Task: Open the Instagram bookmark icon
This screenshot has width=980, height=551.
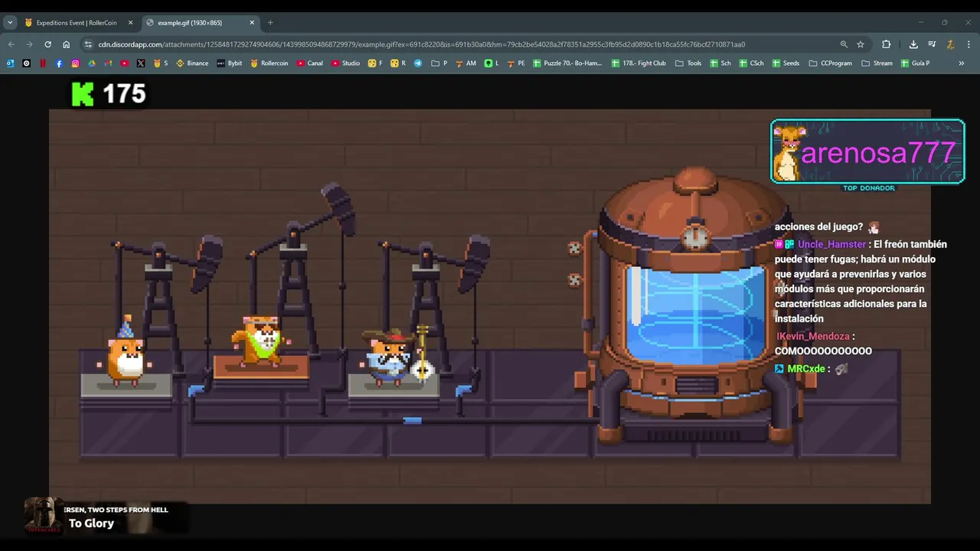Action: [x=75, y=64]
